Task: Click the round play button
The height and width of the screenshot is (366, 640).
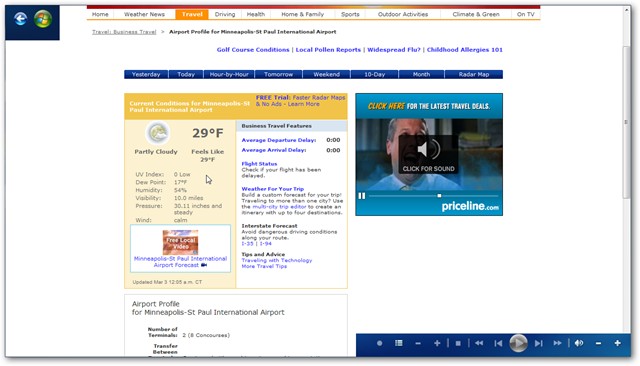Action: (x=518, y=343)
